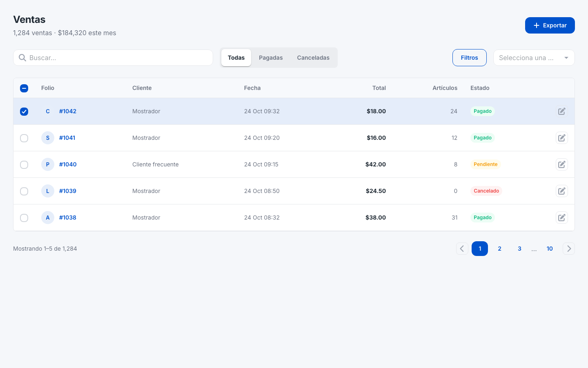Sort by the Total column header
The image size is (588, 368).
(379, 88)
